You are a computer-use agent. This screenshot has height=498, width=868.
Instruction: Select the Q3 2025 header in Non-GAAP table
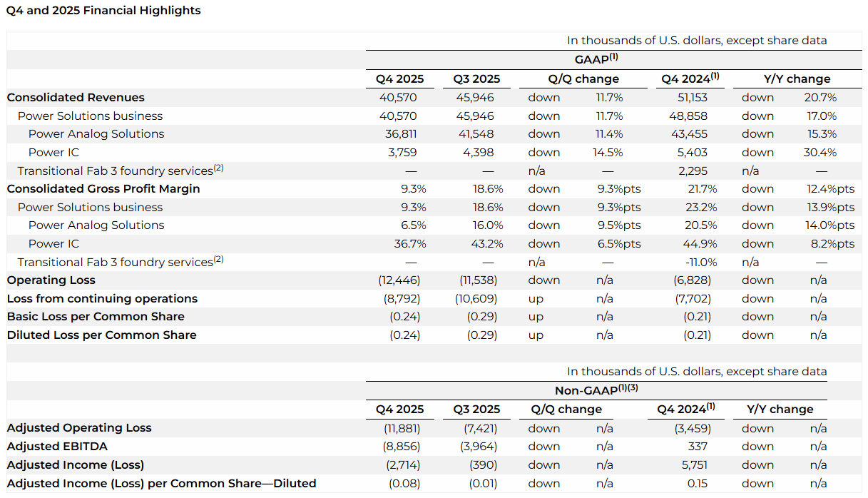tap(476, 410)
